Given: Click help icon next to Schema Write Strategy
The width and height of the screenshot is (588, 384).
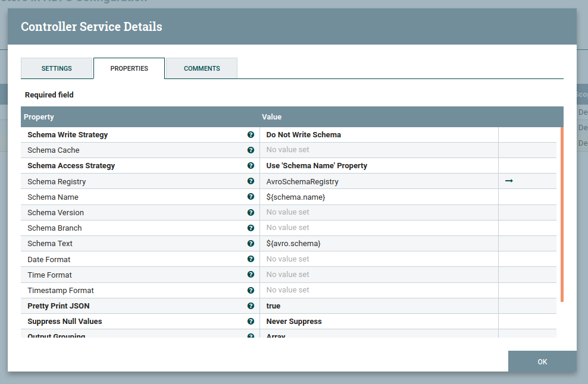Looking at the screenshot, I should click(x=251, y=135).
